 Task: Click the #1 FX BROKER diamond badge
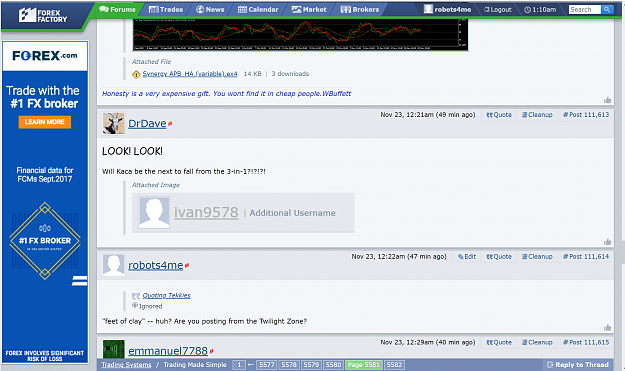(45, 241)
